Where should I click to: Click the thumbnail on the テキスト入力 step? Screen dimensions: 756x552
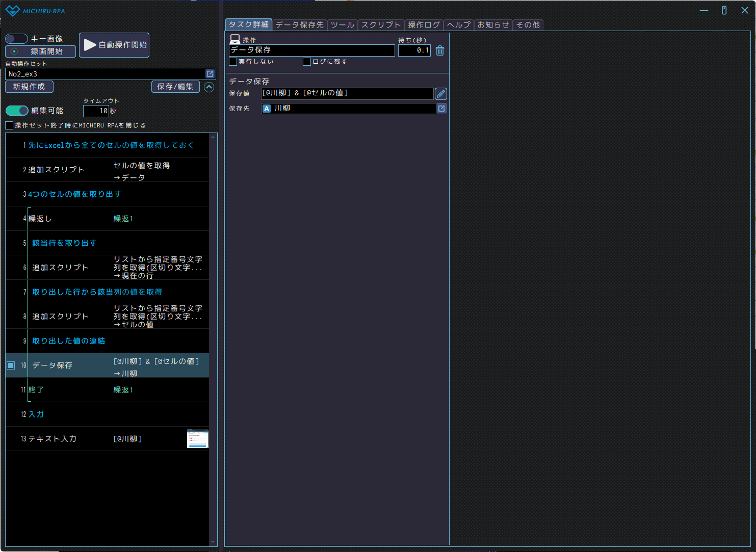point(198,439)
